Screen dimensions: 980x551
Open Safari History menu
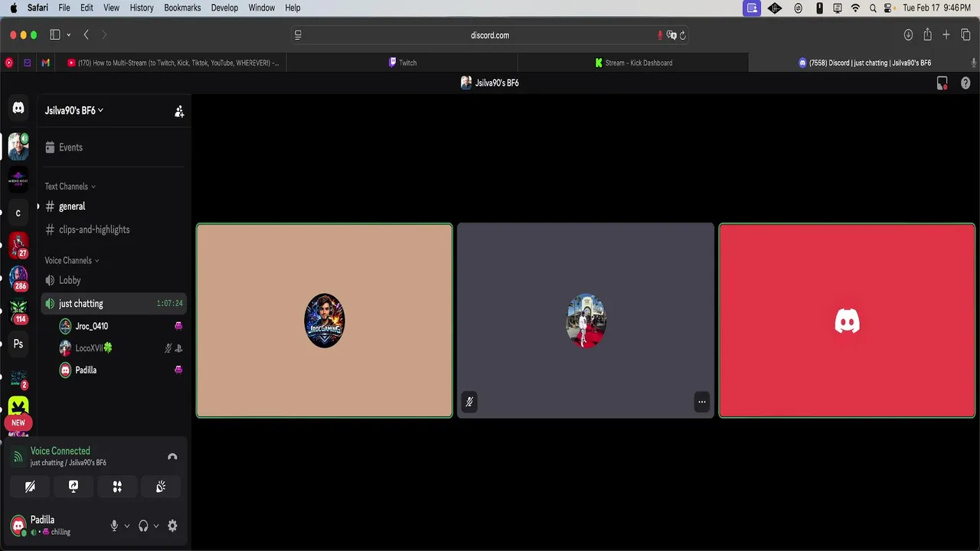pos(142,8)
